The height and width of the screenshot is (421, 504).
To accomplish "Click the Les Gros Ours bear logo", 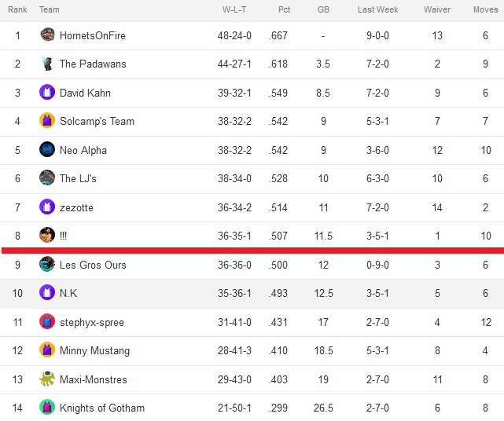I will tap(47, 264).
